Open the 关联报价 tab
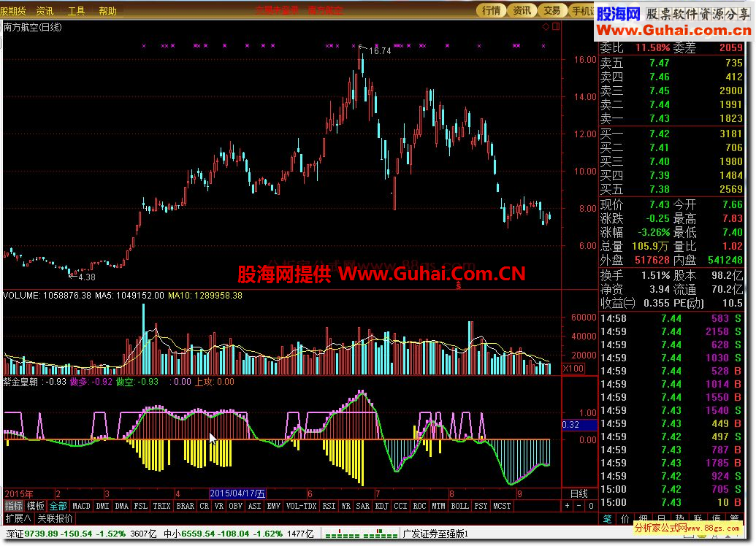756x546 pixels. point(56,518)
